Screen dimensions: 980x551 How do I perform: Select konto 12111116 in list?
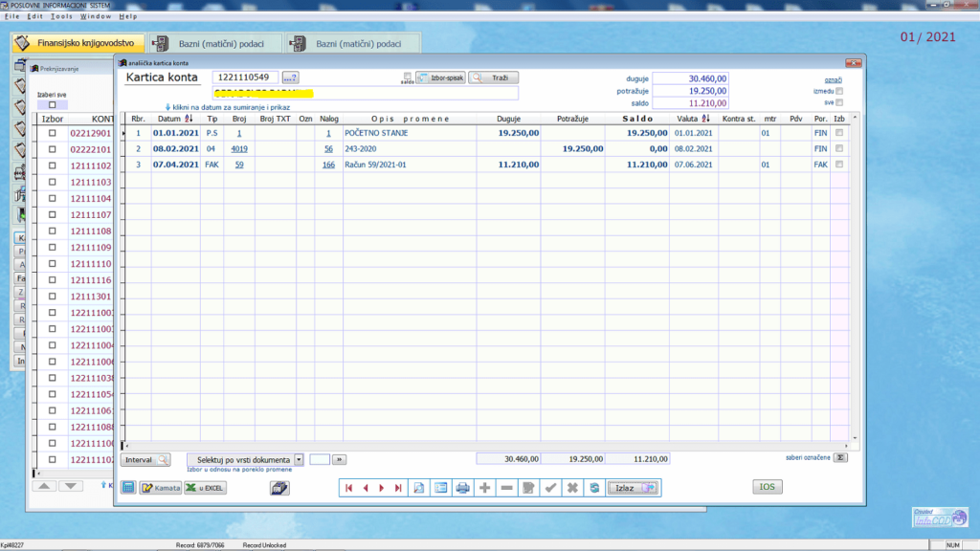91,280
